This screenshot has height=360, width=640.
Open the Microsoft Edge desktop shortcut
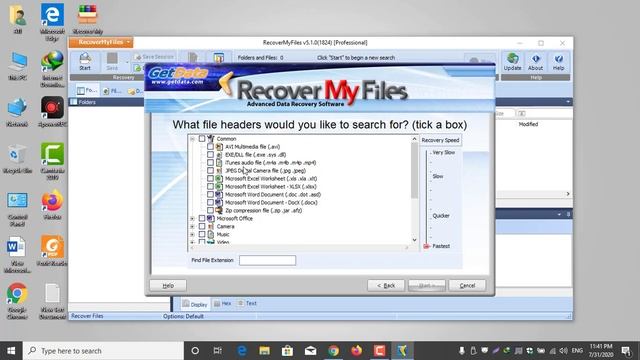click(52, 21)
